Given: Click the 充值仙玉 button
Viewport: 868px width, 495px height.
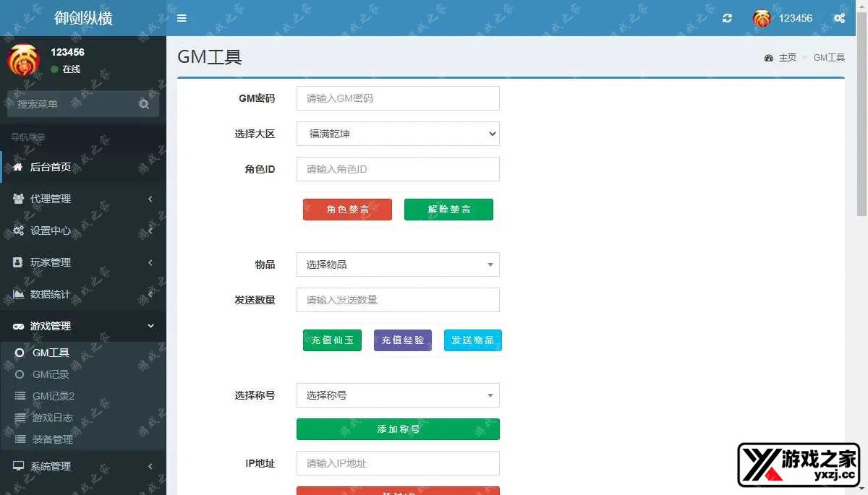Looking at the screenshot, I should 332,340.
